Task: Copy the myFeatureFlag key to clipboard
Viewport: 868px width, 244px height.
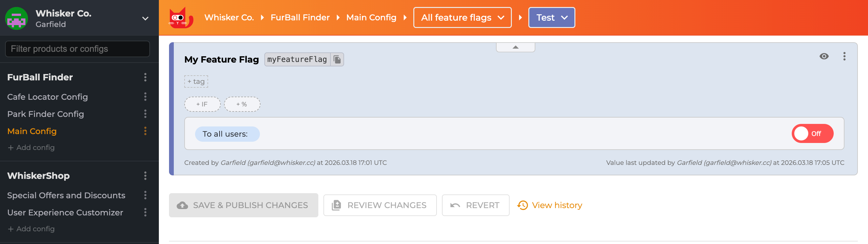Action: 337,59
